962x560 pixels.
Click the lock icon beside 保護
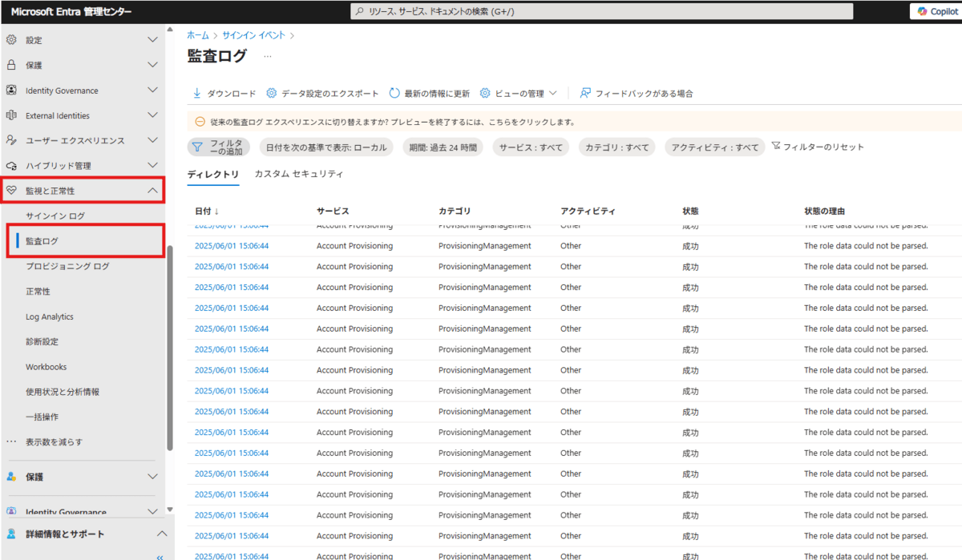point(11,65)
